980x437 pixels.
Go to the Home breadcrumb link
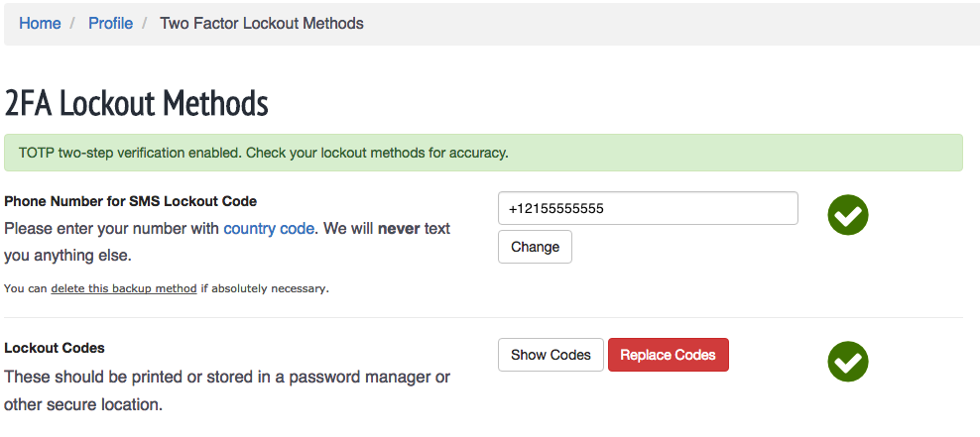[x=40, y=23]
